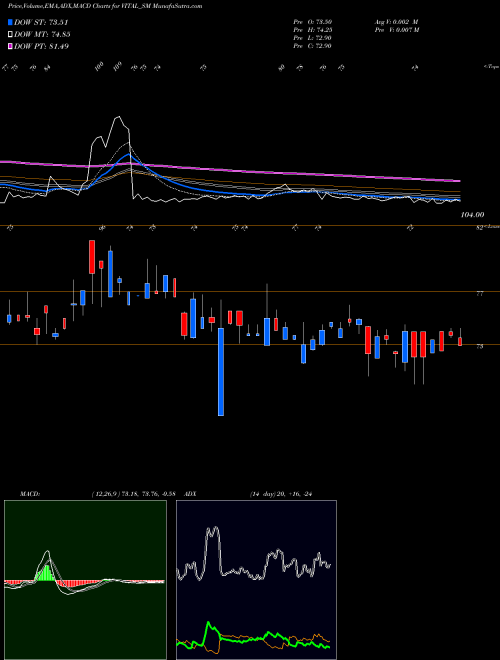Click the 'Avg V: 0.002 M' value
The image size is (500, 660).
396,22
